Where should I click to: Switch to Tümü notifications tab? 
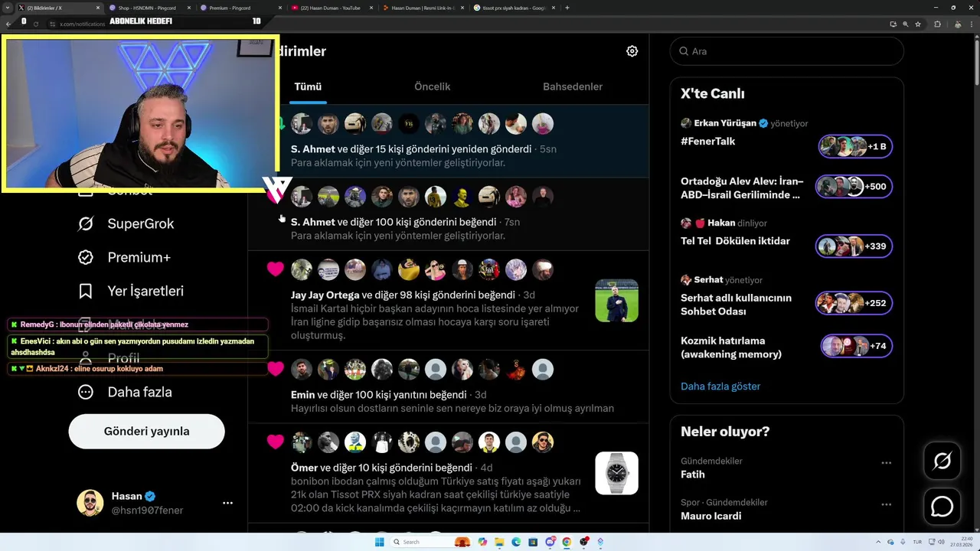[x=308, y=86]
